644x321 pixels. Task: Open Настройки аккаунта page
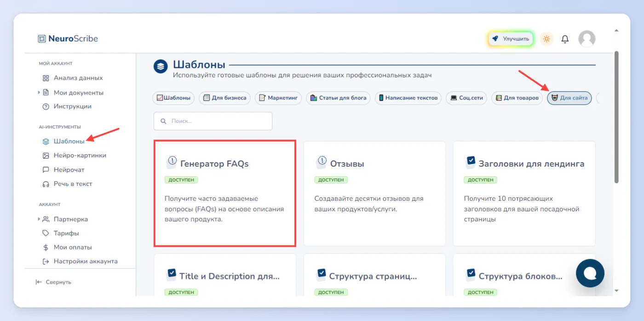click(x=86, y=261)
